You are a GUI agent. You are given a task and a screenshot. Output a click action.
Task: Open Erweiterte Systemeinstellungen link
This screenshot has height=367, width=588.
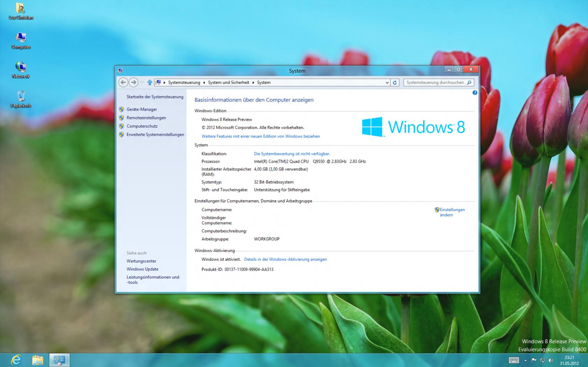coord(155,135)
